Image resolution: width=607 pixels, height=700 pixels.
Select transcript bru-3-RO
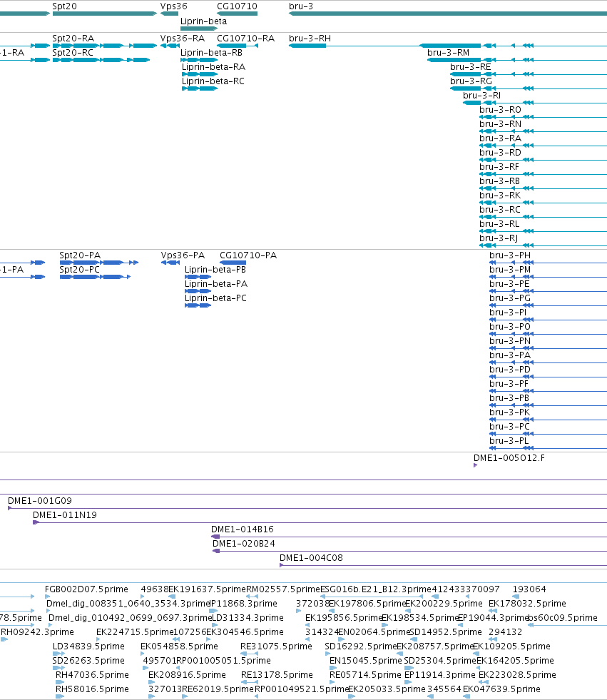[x=544, y=117]
